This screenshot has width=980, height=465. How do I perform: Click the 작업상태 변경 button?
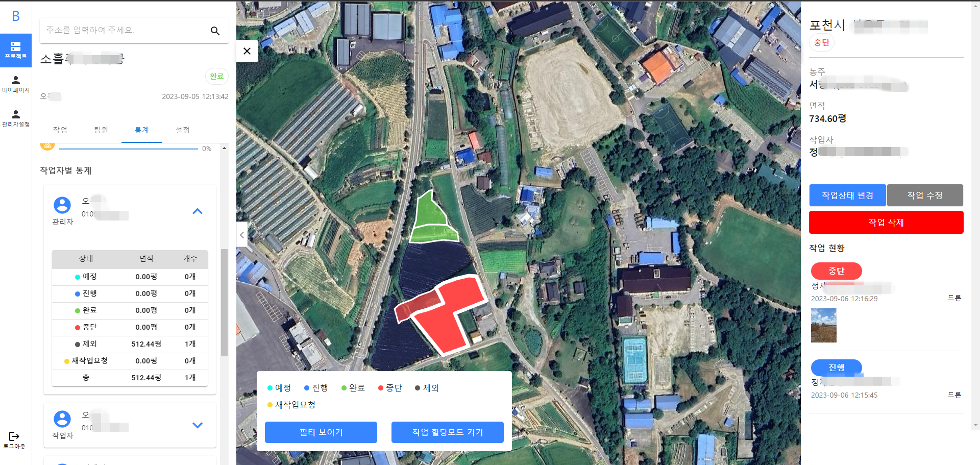click(847, 195)
